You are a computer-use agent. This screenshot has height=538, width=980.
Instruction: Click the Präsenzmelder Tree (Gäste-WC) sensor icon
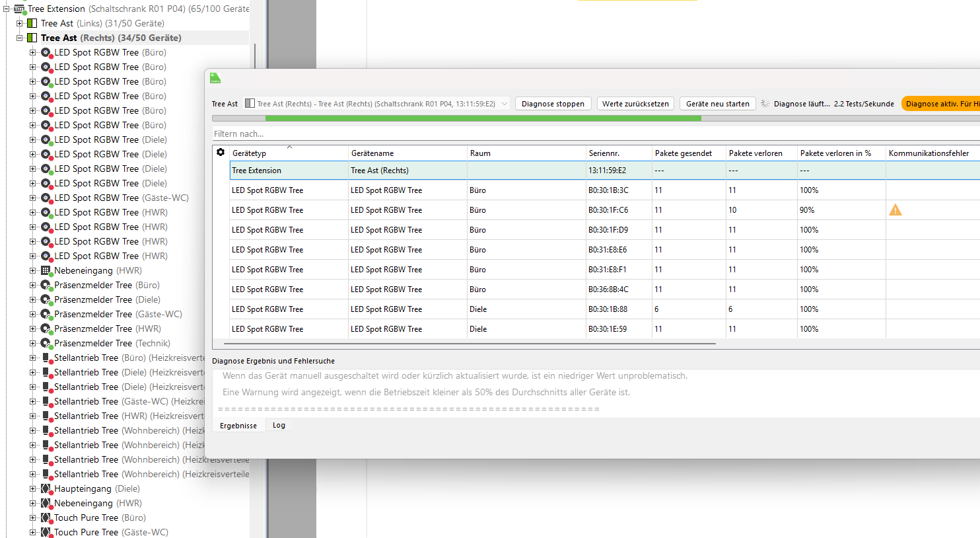tap(46, 314)
